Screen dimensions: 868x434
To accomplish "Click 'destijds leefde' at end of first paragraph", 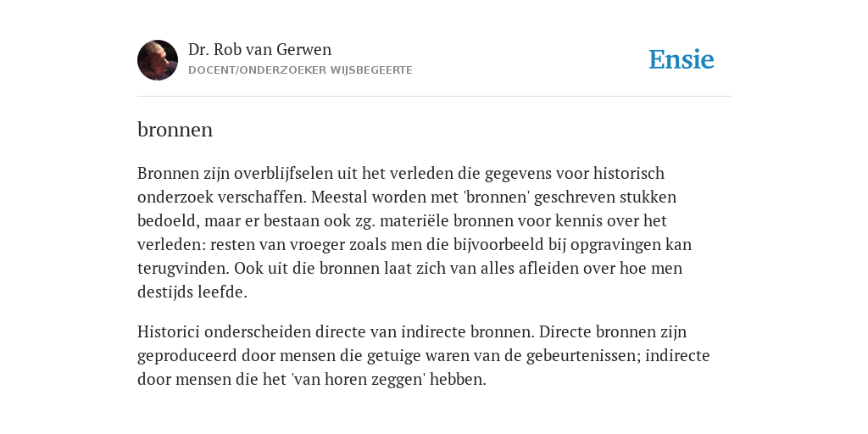I will tap(192, 292).
